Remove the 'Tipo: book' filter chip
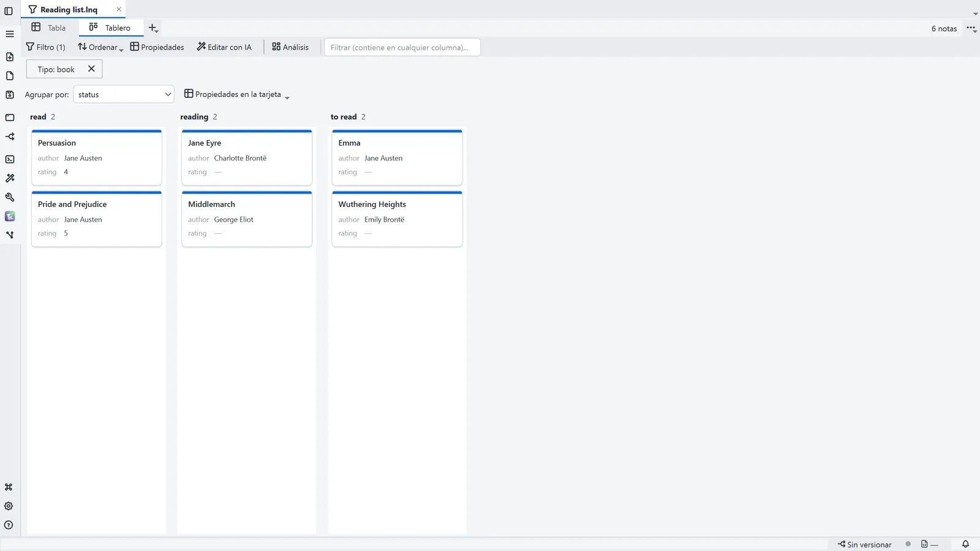 pos(91,69)
